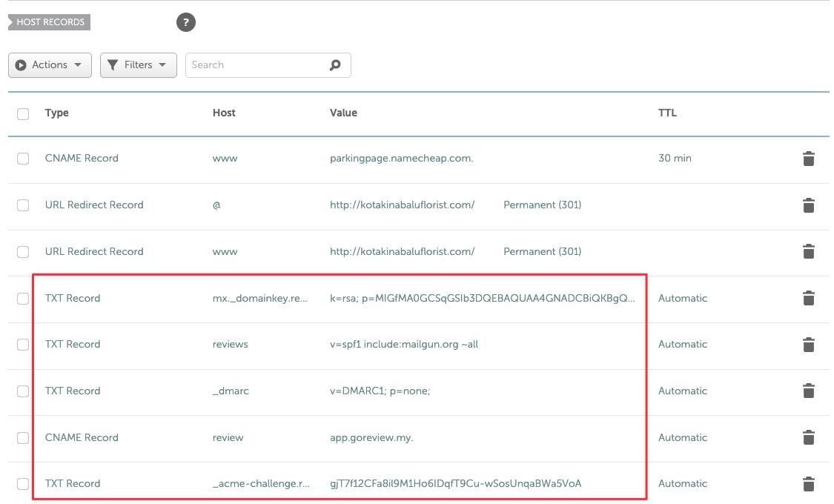The image size is (834, 504).
Task: Click the parkingpage.namecheap.com. value
Action: (x=401, y=159)
